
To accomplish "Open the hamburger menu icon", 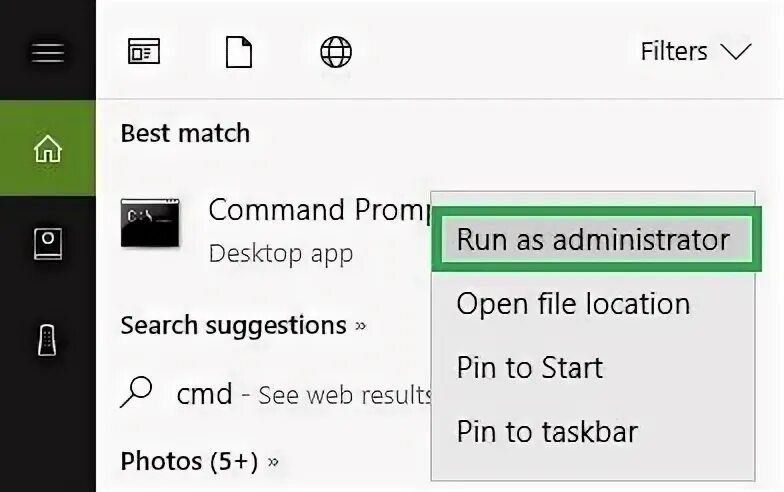I will pyautogui.click(x=47, y=51).
